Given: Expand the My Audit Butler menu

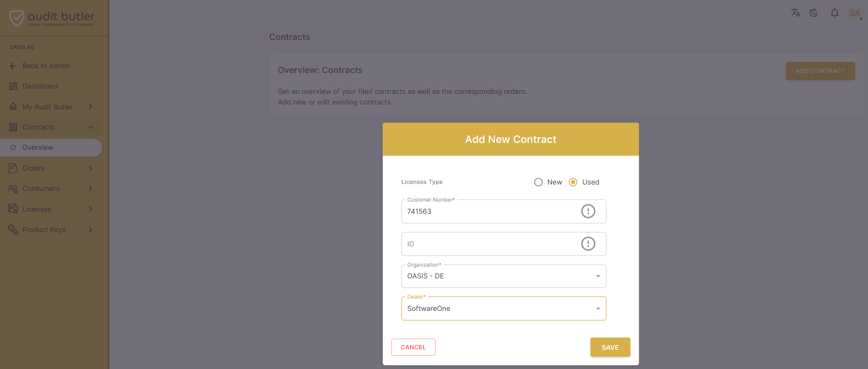Looking at the screenshot, I should pyautogui.click(x=51, y=107).
